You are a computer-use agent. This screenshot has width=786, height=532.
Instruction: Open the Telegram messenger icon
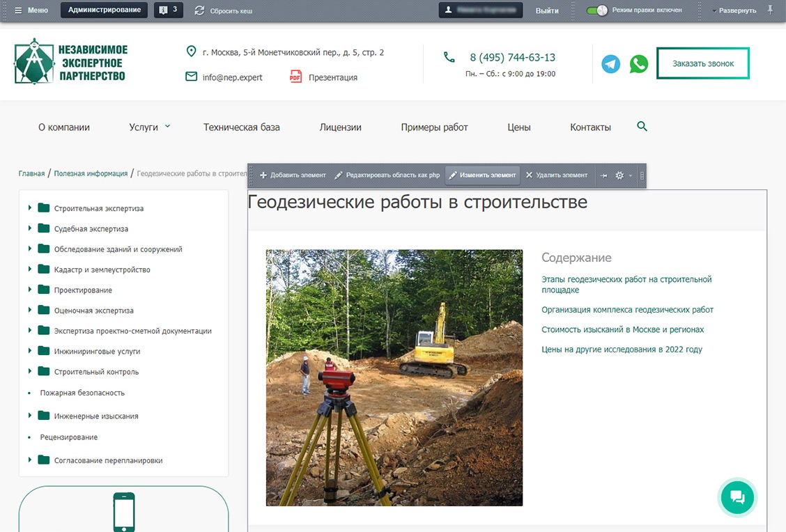(x=611, y=64)
